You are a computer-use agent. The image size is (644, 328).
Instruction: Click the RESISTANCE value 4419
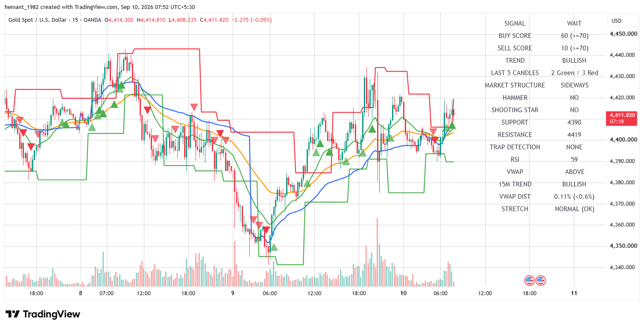point(574,135)
